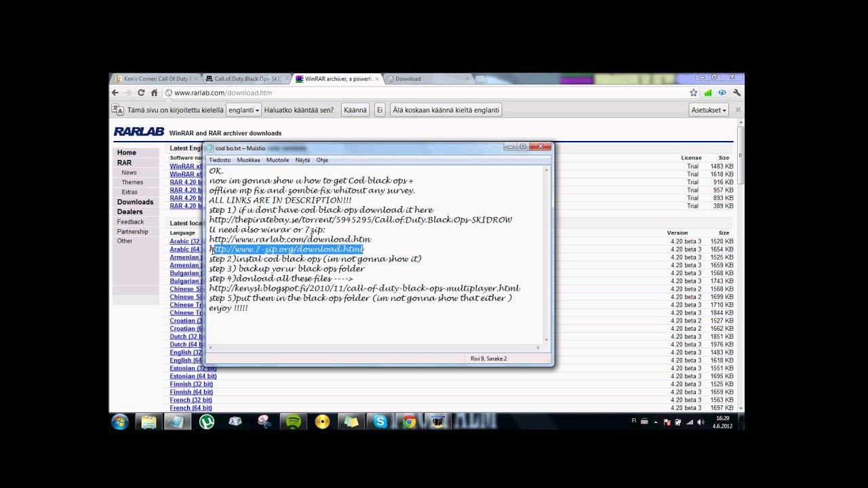Click Chrome's forward arrow
The height and width of the screenshot is (488, 868).
tap(128, 93)
